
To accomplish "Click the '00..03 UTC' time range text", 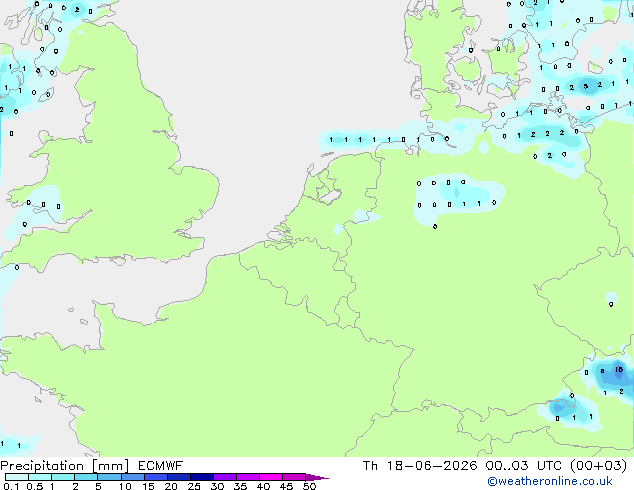I will click(524, 466).
